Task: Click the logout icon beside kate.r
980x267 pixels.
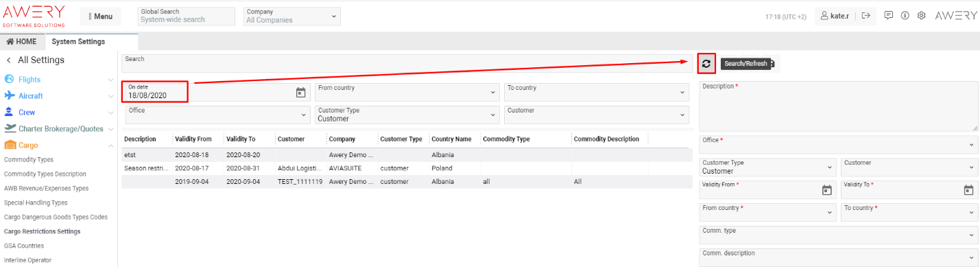Action: click(866, 15)
